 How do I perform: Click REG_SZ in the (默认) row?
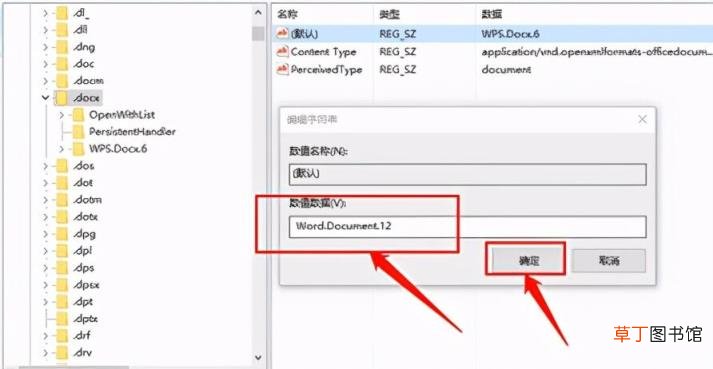398,34
